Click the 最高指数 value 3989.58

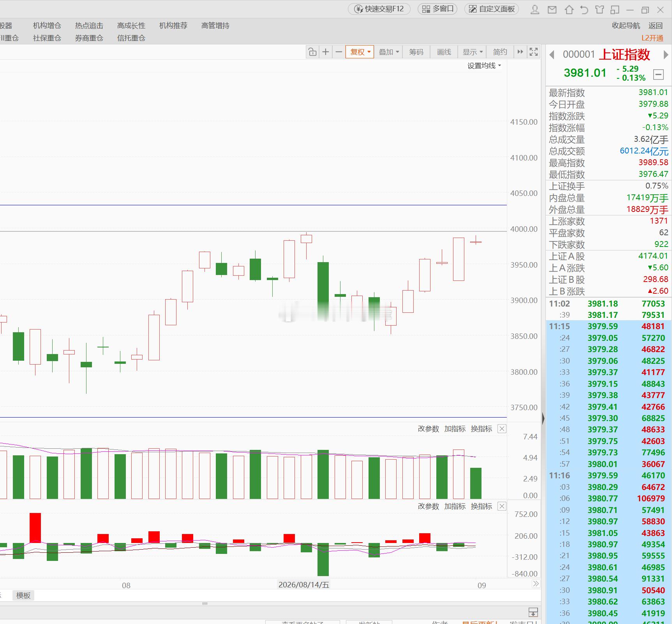tap(653, 162)
